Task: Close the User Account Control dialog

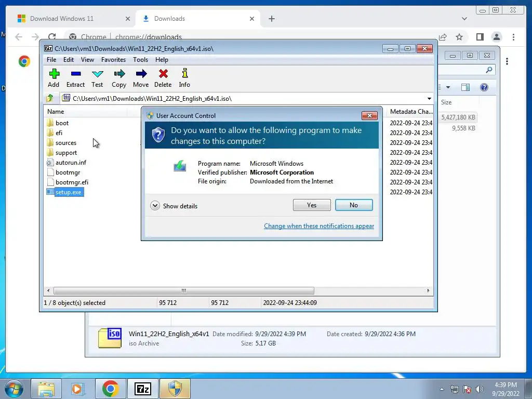Action: [369, 116]
